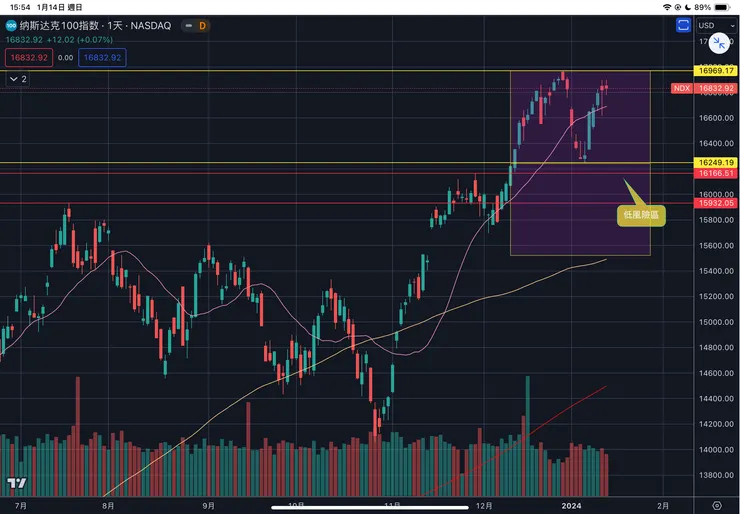The width and height of the screenshot is (740, 514).
Task: Click the NASDAQ 100 symbol logo icon
Action: 11,24
